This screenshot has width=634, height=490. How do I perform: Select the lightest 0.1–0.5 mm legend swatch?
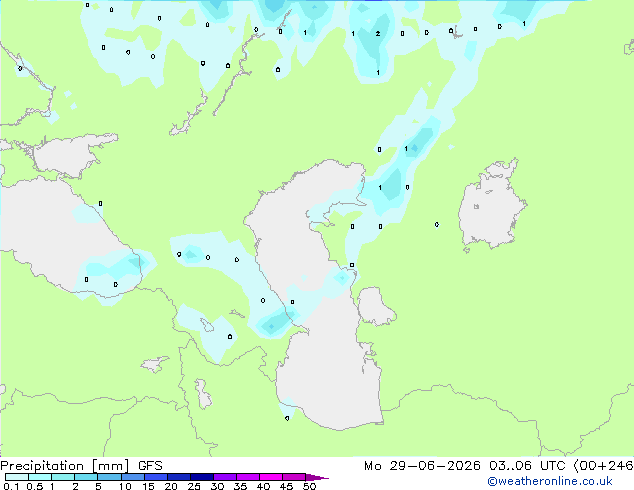[x=17, y=477]
